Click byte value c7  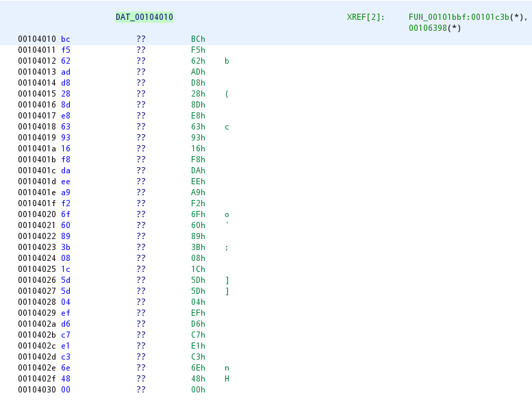(66, 335)
